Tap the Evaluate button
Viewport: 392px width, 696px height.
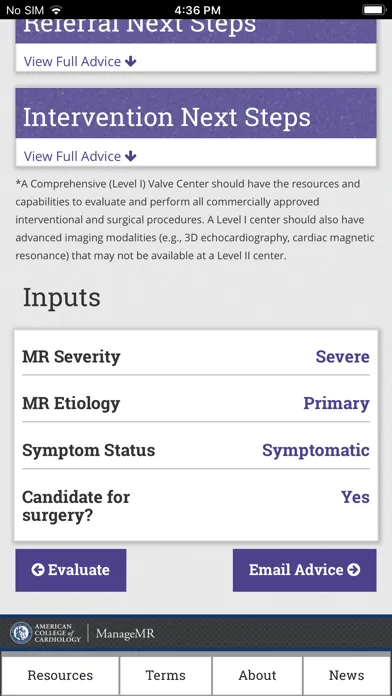[x=71, y=570]
